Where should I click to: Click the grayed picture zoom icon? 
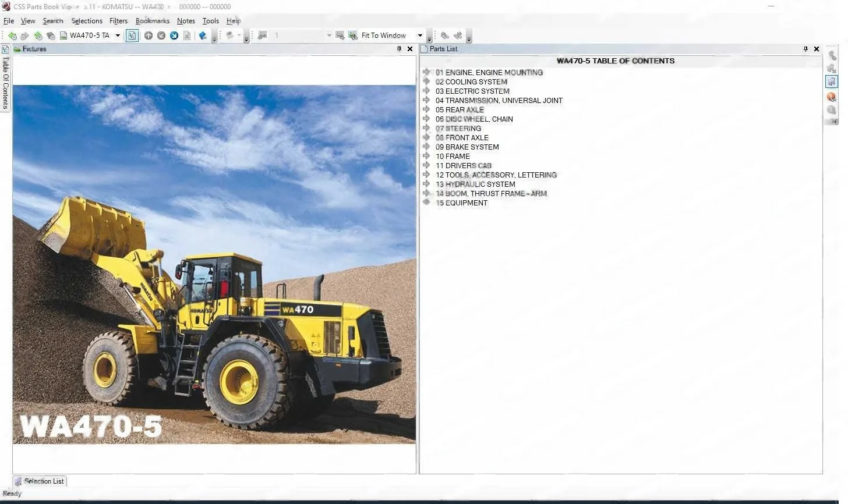coord(340,36)
